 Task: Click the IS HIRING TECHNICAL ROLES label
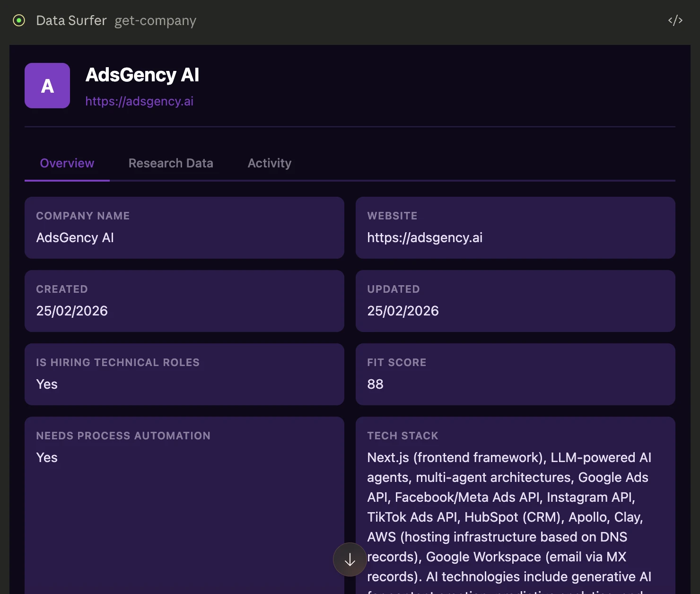(x=118, y=362)
